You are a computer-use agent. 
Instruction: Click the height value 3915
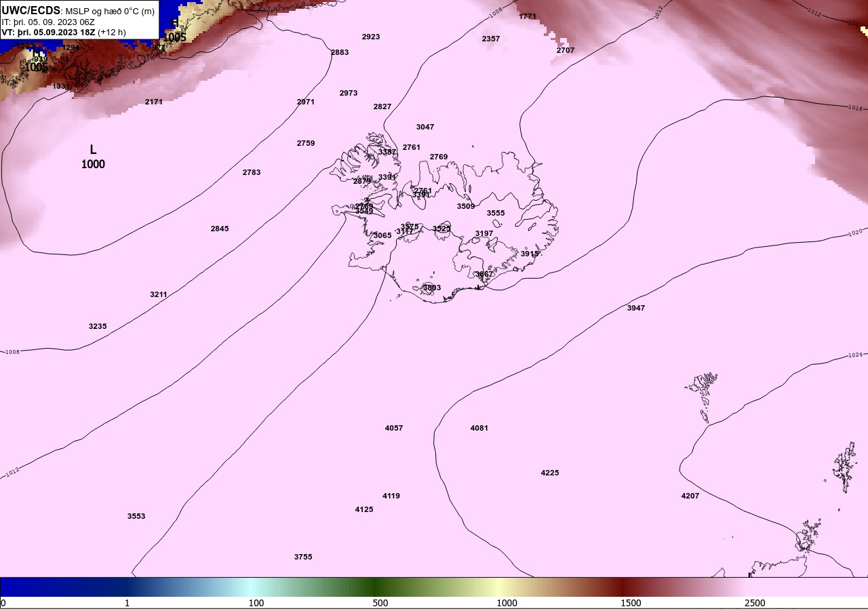pyautogui.click(x=530, y=254)
